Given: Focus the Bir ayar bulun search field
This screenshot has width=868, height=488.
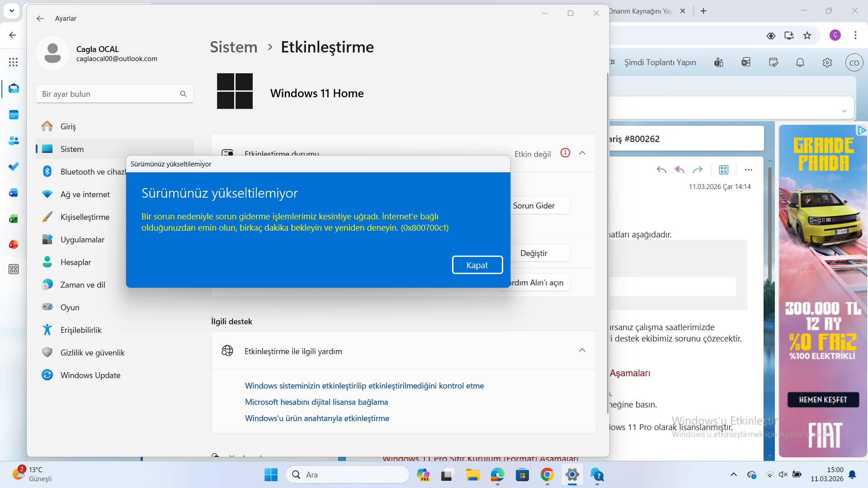Looking at the screenshot, I should coord(115,94).
